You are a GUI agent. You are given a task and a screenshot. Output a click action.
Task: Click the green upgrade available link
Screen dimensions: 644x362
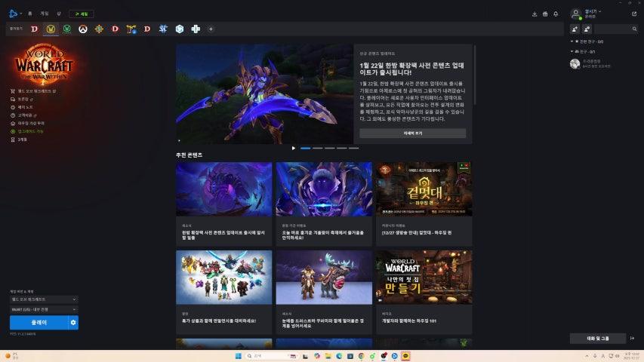[x=27, y=131]
